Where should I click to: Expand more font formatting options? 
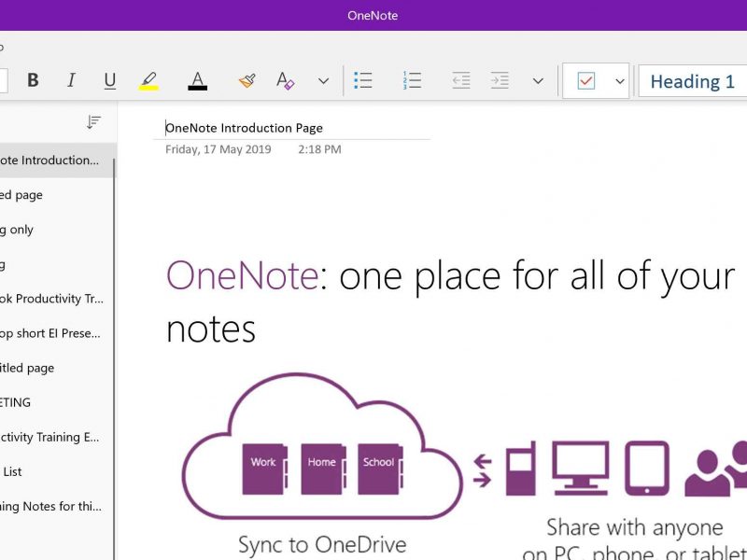pyautogui.click(x=323, y=81)
